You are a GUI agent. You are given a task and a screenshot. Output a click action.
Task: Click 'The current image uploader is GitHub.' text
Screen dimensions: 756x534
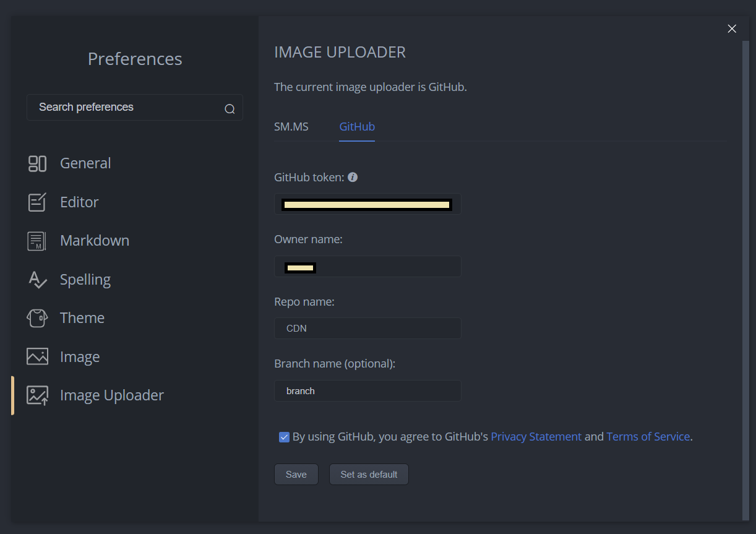tap(371, 87)
